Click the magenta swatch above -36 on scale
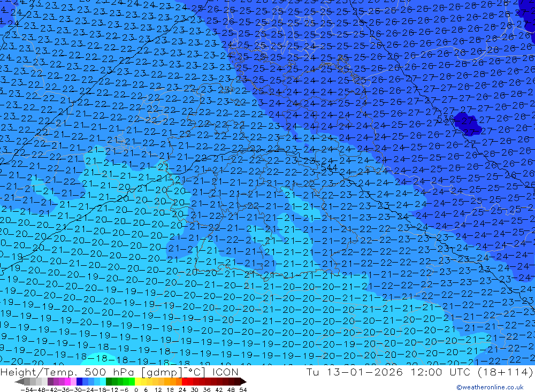This screenshot has width=535, height=392. tap(68, 381)
